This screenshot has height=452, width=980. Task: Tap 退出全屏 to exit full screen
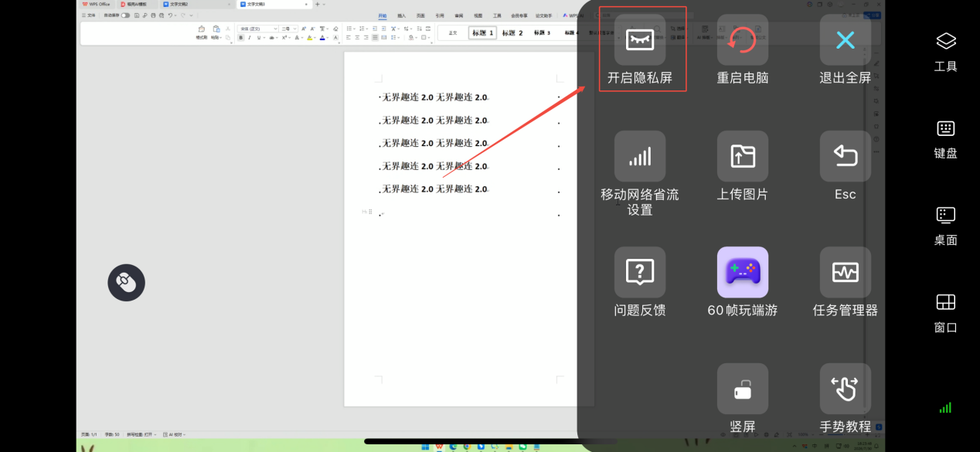[846, 39]
